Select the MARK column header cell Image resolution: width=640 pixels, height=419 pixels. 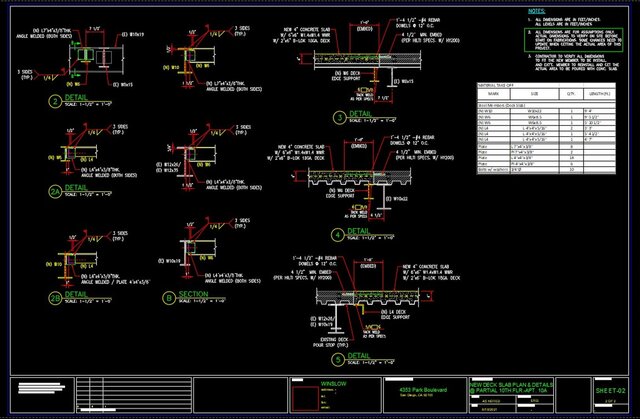pos(493,94)
